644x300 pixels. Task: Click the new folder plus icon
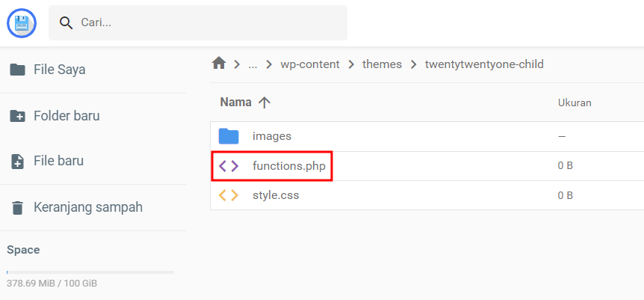click(16, 116)
